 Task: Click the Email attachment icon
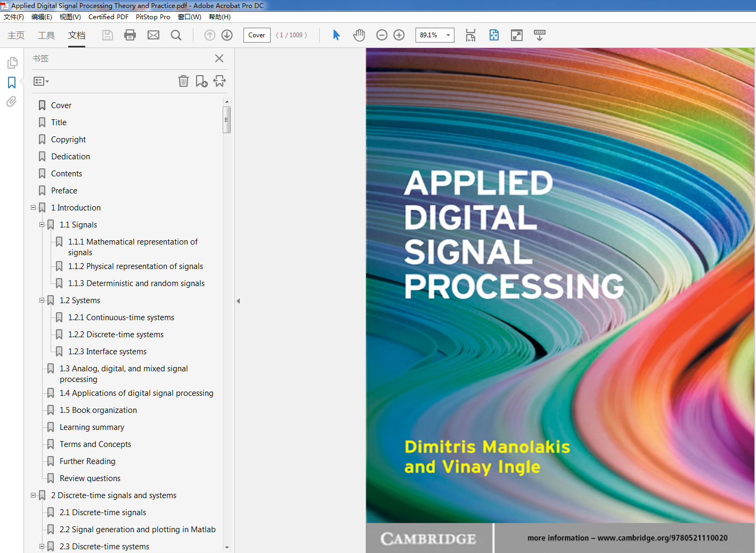(x=153, y=35)
